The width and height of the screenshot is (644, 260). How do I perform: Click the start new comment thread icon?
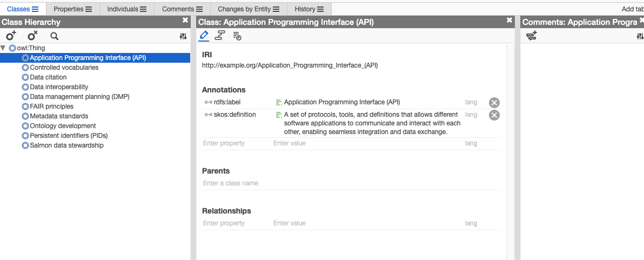pyautogui.click(x=531, y=36)
